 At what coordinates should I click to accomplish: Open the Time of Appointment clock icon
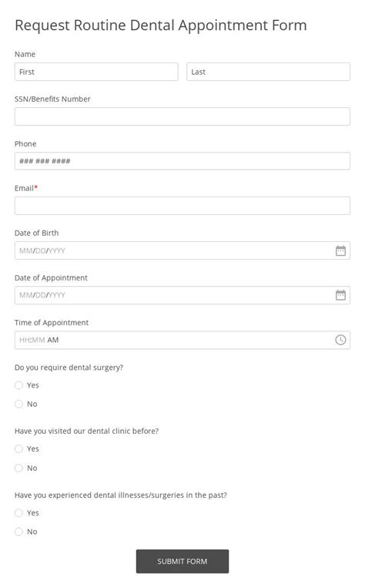click(340, 340)
